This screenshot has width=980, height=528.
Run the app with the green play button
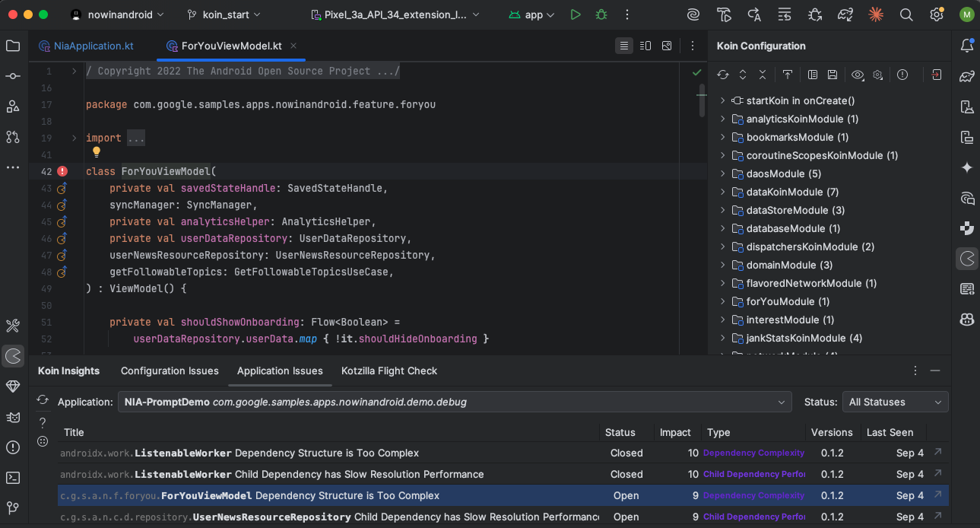click(576, 14)
